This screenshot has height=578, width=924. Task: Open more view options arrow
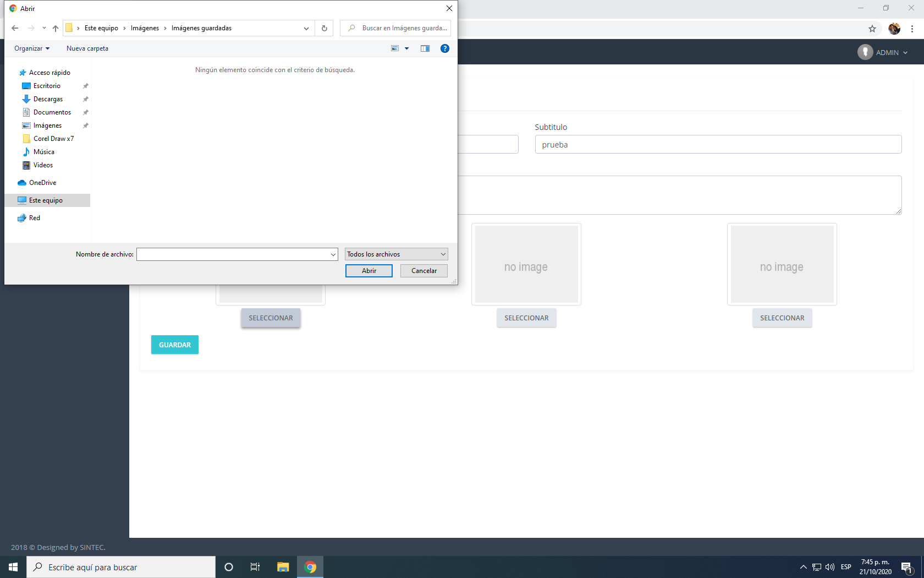[407, 48]
